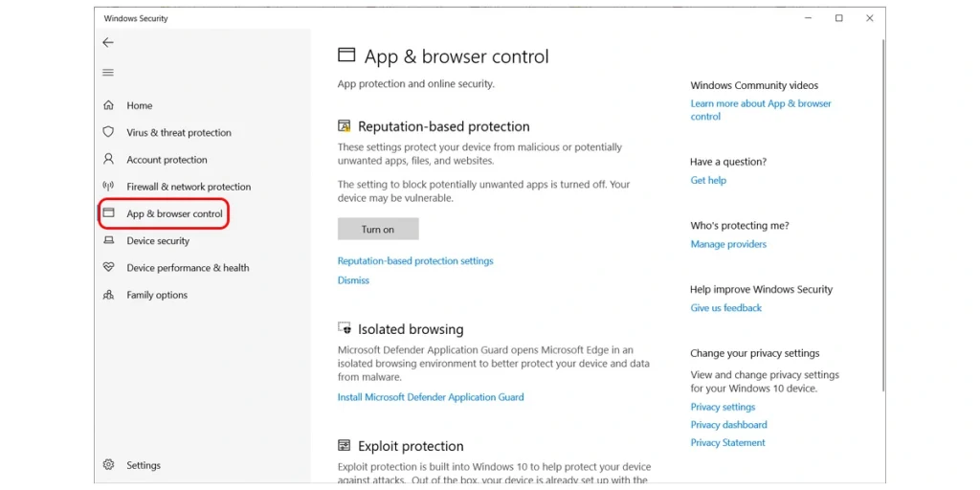Image resolution: width=980 pixels, height=490 pixels.
Task: Open Family options page
Action: coord(157,295)
